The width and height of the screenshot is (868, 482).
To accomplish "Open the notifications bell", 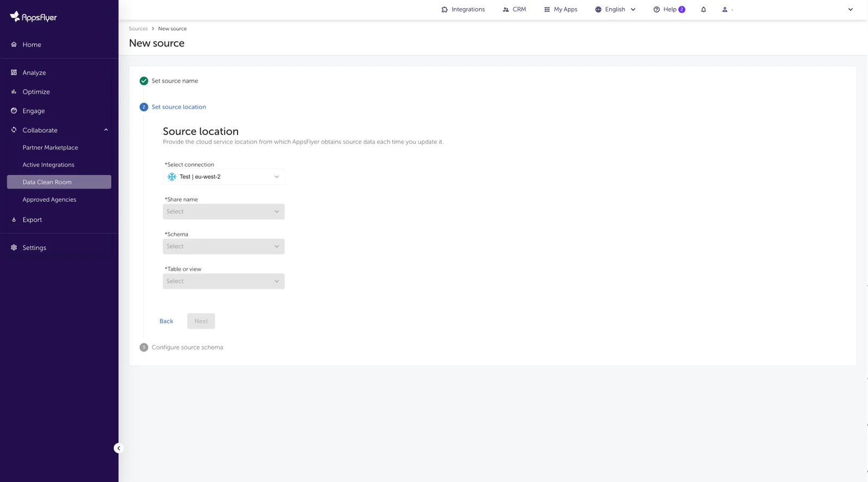I will click(704, 10).
